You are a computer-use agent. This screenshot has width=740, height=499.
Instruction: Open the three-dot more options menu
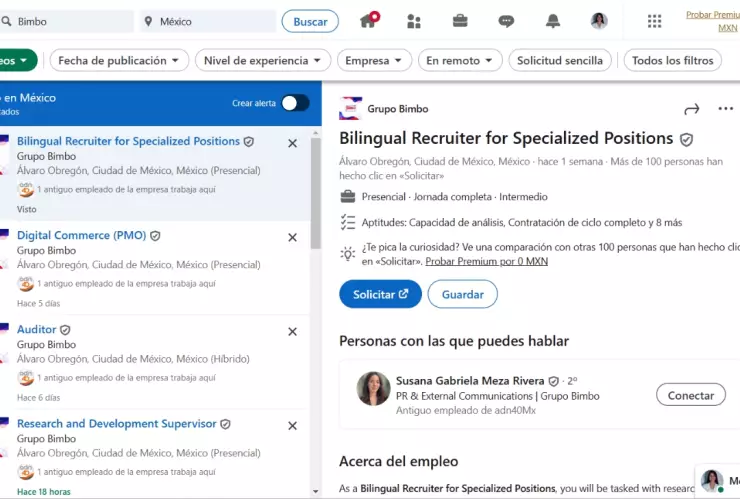(x=725, y=109)
